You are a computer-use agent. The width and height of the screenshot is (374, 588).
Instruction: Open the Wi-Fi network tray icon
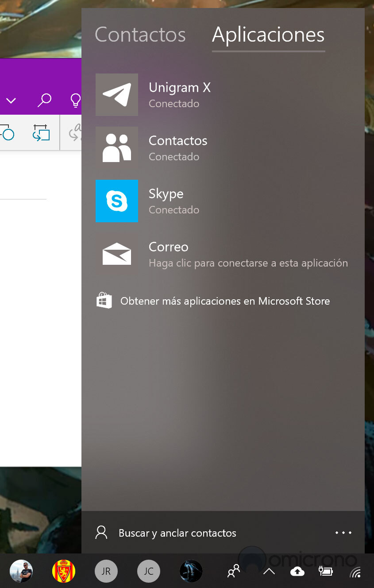click(355, 573)
